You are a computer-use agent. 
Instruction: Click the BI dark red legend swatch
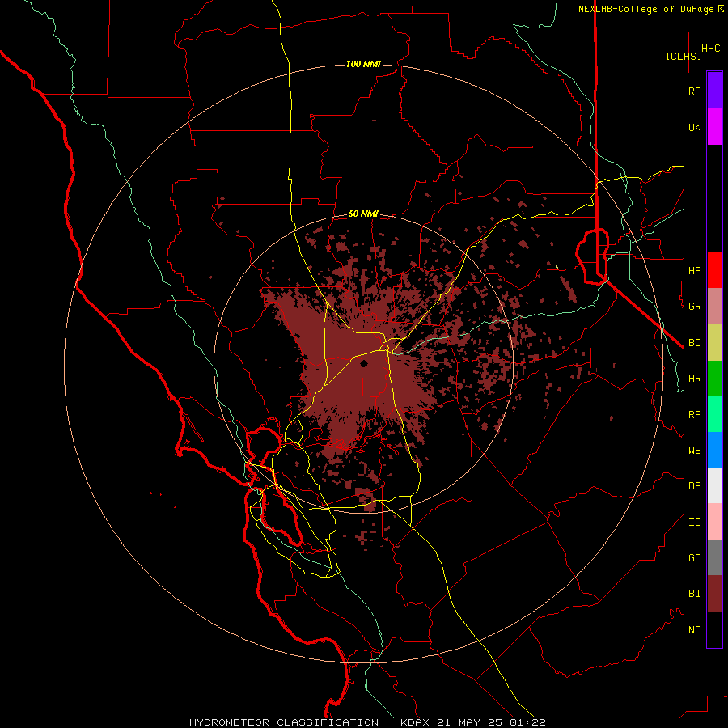tap(714, 594)
